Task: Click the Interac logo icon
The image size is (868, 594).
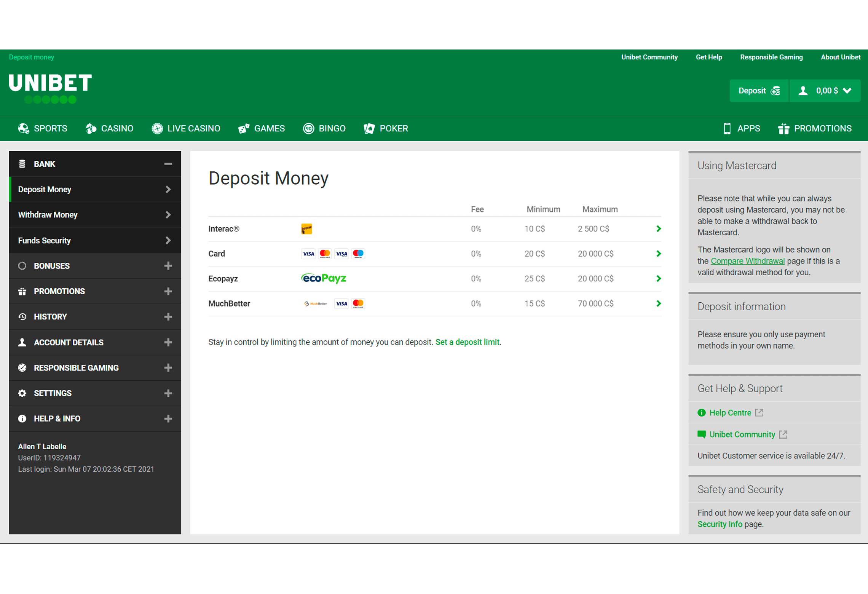Action: (x=306, y=229)
